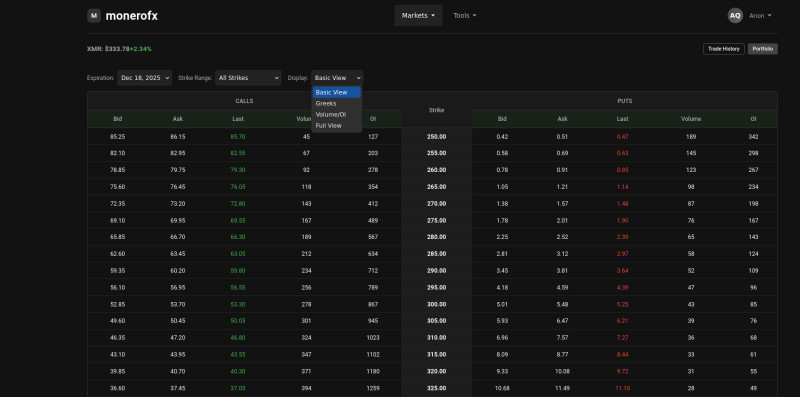Select the 315.00 strike cell
Screen dimensions: 800x397
point(437,355)
